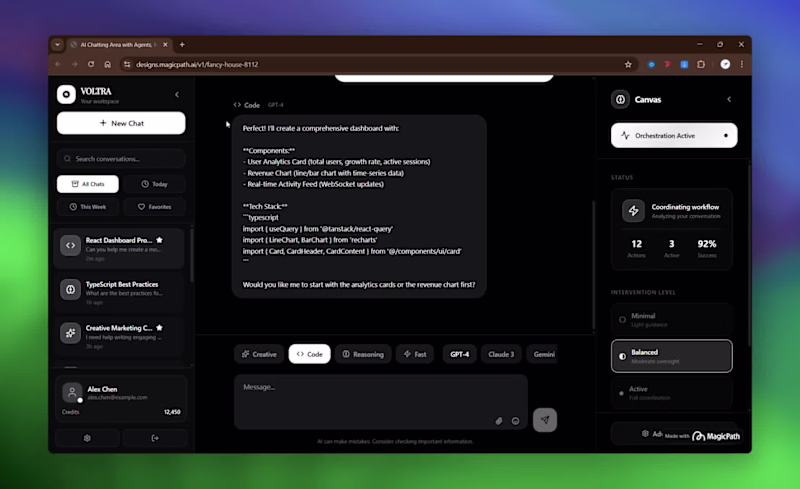Image resolution: width=800 pixels, height=489 pixels.
Task: Click the chat area scrollbar
Action: coord(593,265)
